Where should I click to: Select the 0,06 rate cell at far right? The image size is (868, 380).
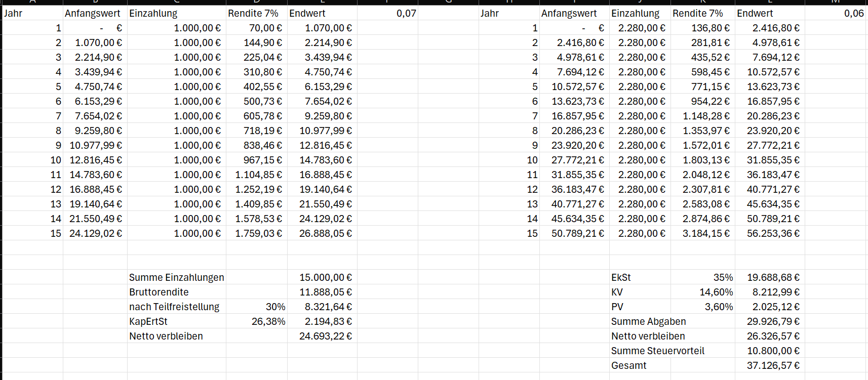pos(836,13)
